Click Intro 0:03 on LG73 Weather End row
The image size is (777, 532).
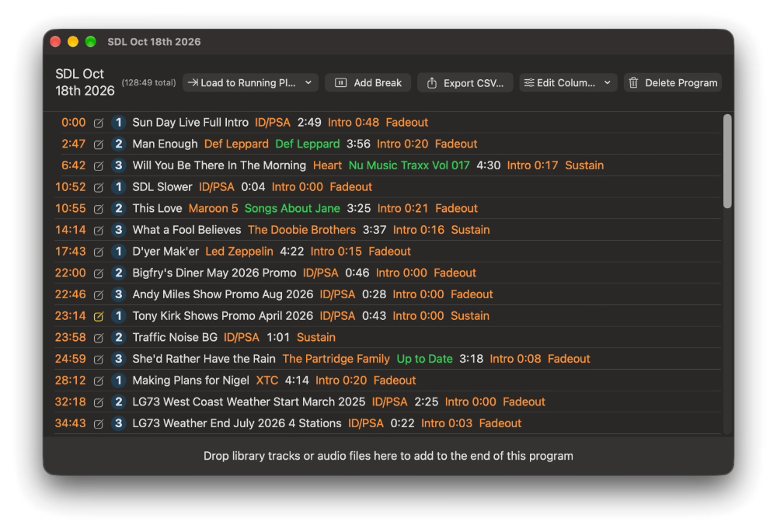447,423
